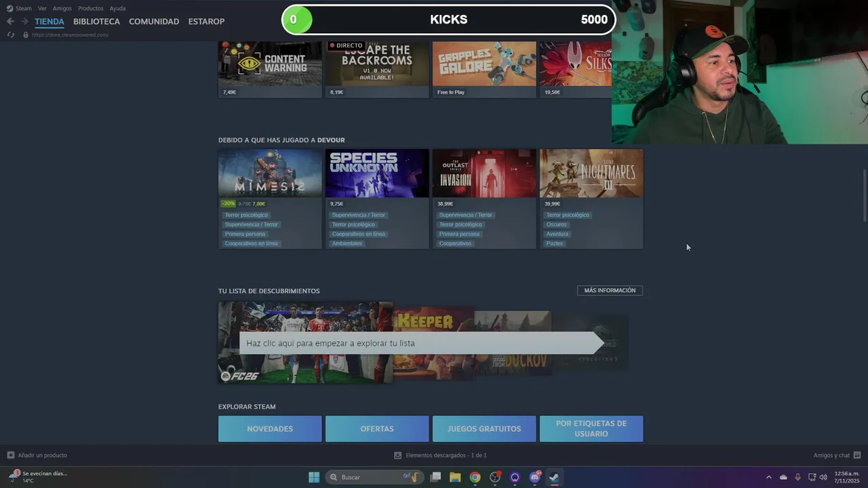The height and width of the screenshot is (488, 868).
Task: Click the MÁS INFORMACIÓN button
Action: (610, 290)
